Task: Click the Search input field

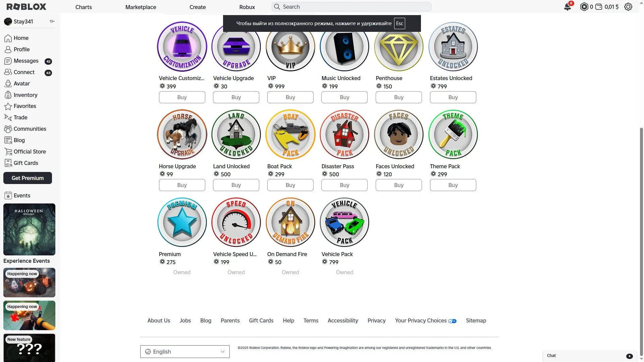Action: point(351,7)
